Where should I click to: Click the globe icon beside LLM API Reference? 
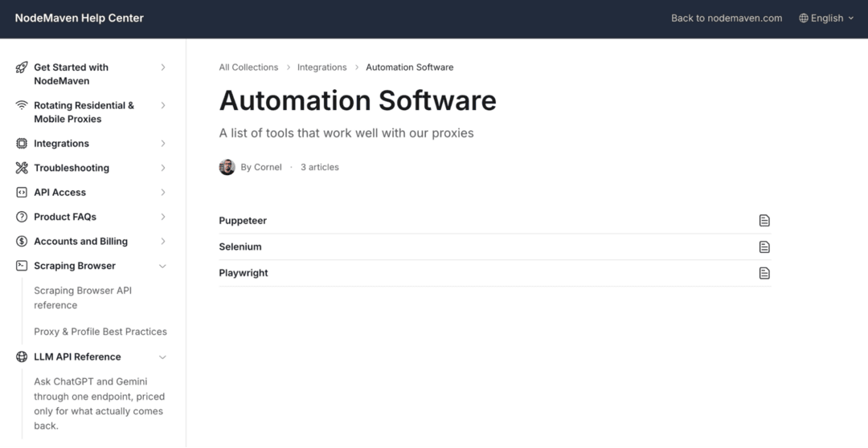tap(22, 356)
